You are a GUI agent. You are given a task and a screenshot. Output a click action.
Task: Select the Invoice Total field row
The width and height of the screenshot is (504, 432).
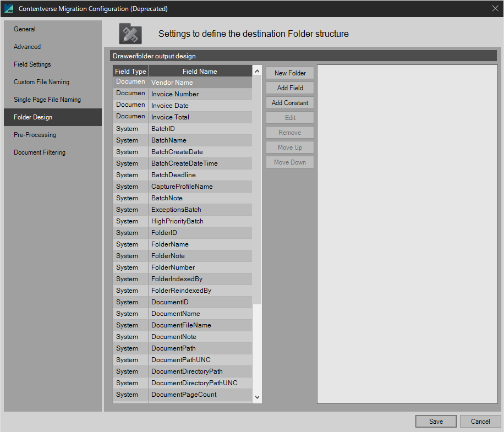point(182,117)
